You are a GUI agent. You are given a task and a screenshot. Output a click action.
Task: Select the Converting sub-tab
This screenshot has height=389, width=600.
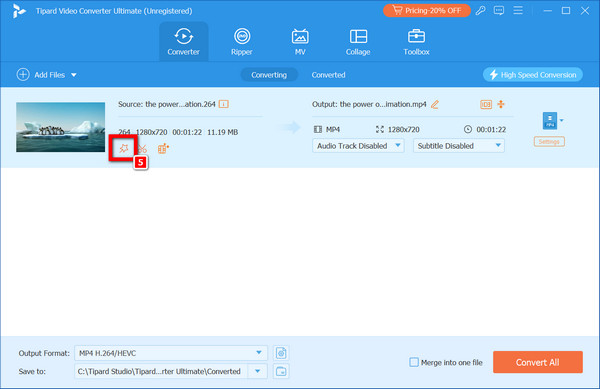269,75
